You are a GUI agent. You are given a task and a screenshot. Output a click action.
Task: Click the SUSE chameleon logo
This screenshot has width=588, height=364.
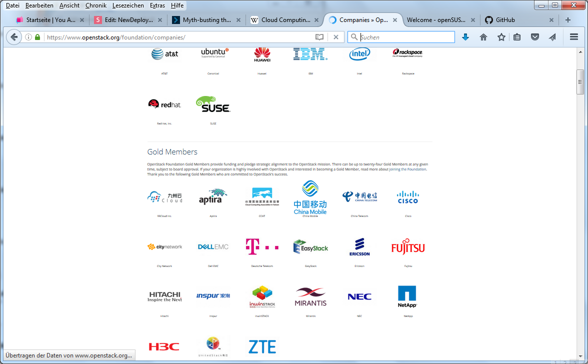(213, 104)
